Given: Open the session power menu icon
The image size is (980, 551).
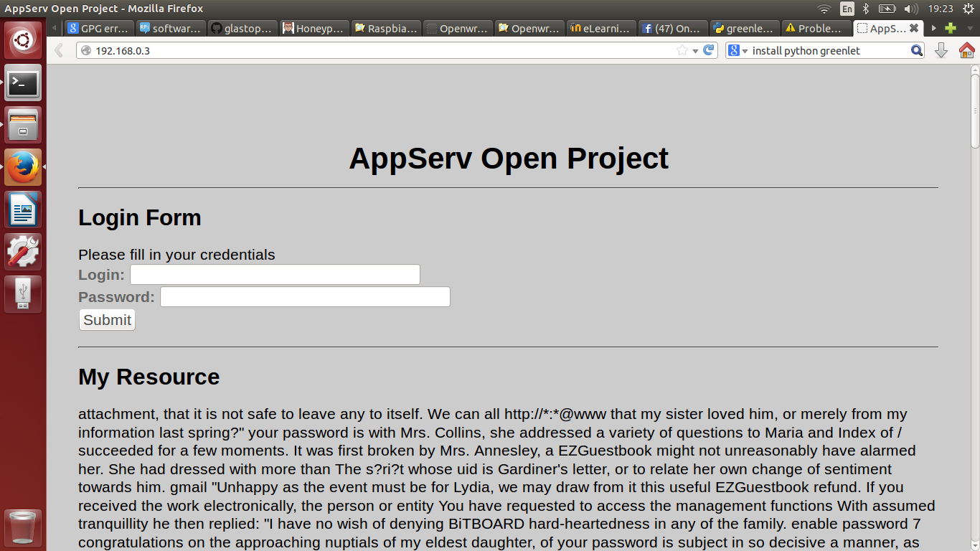Looking at the screenshot, I should click(x=968, y=9).
